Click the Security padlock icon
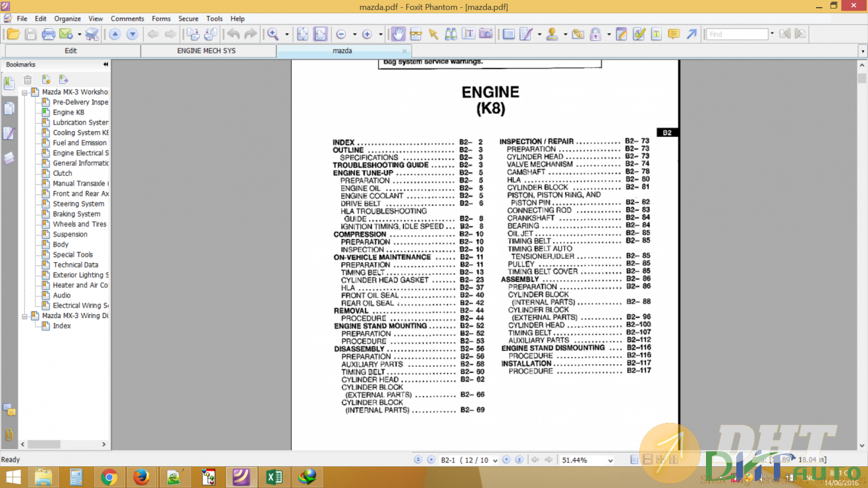 click(x=595, y=34)
